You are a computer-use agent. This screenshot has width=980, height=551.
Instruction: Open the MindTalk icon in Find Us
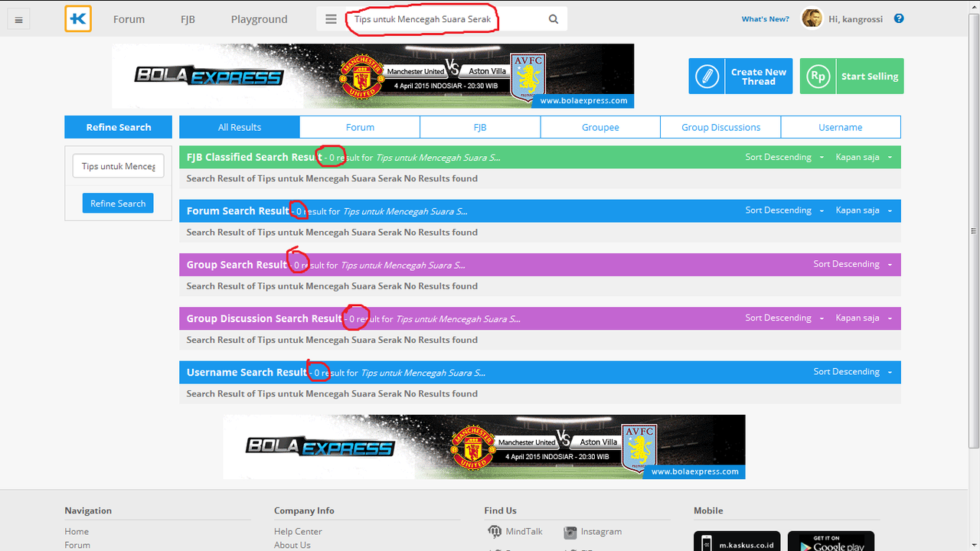coord(495,532)
